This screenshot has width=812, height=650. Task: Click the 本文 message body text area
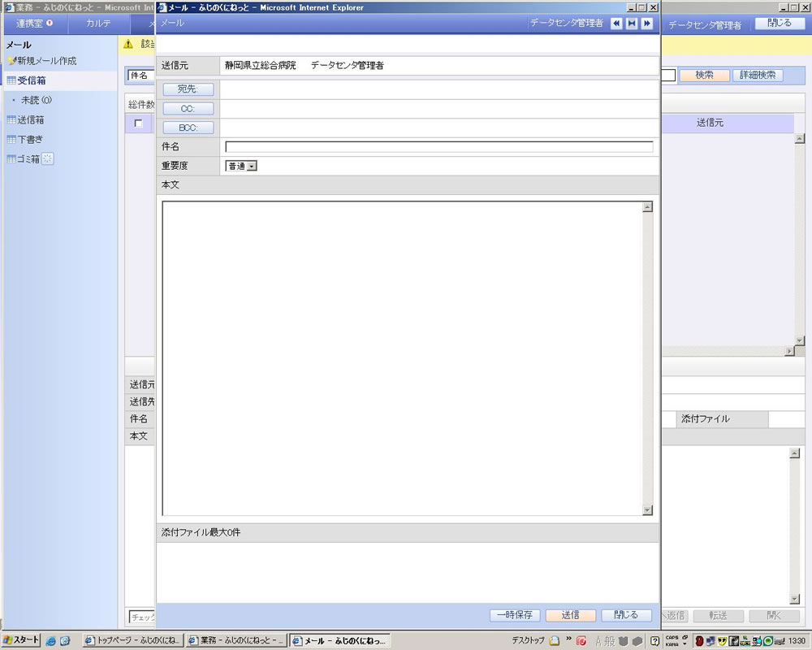click(403, 358)
